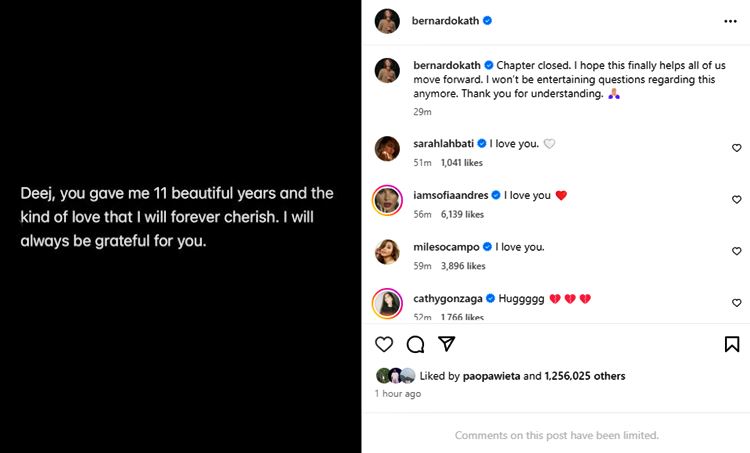Open the comment bubble icon

(x=415, y=344)
